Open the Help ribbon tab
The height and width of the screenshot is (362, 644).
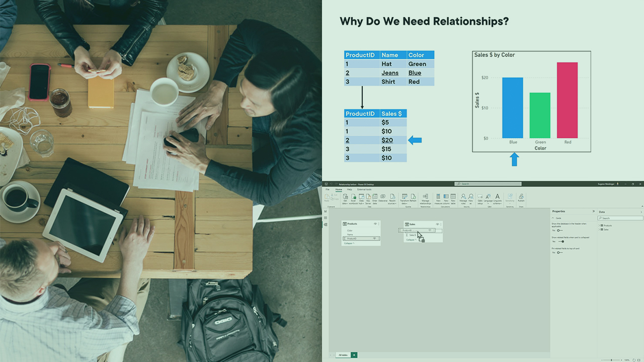click(349, 189)
